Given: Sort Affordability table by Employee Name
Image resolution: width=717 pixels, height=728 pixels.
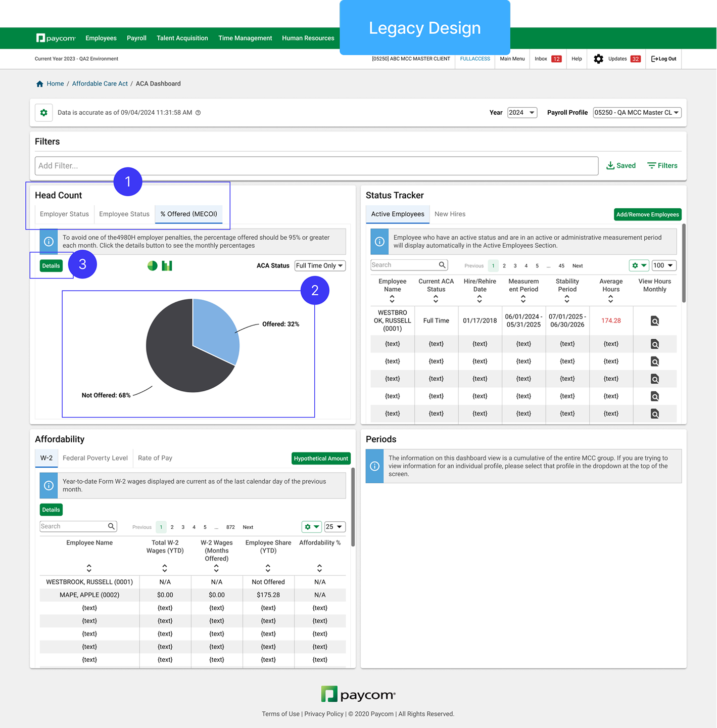Looking at the screenshot, I should pos(89,568).
